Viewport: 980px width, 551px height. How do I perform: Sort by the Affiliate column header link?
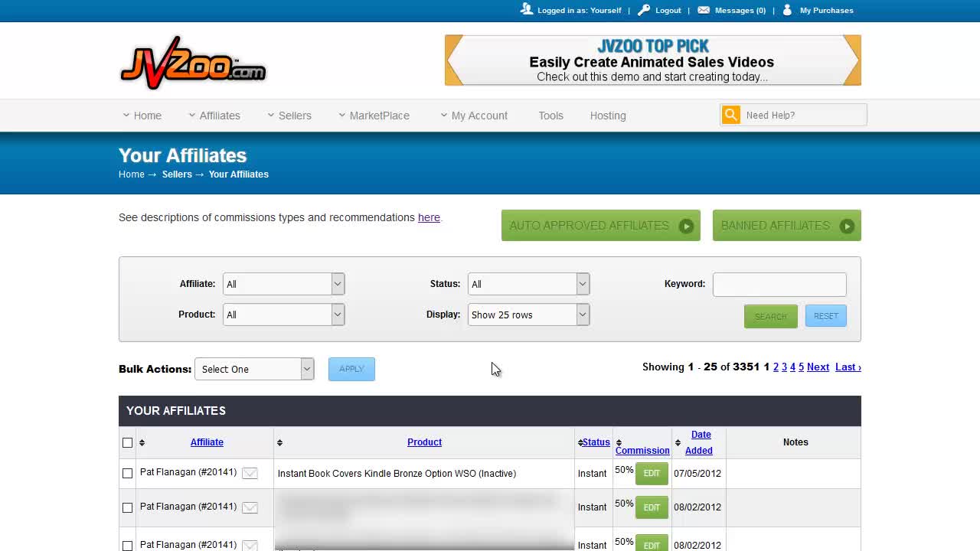point(207,442)
